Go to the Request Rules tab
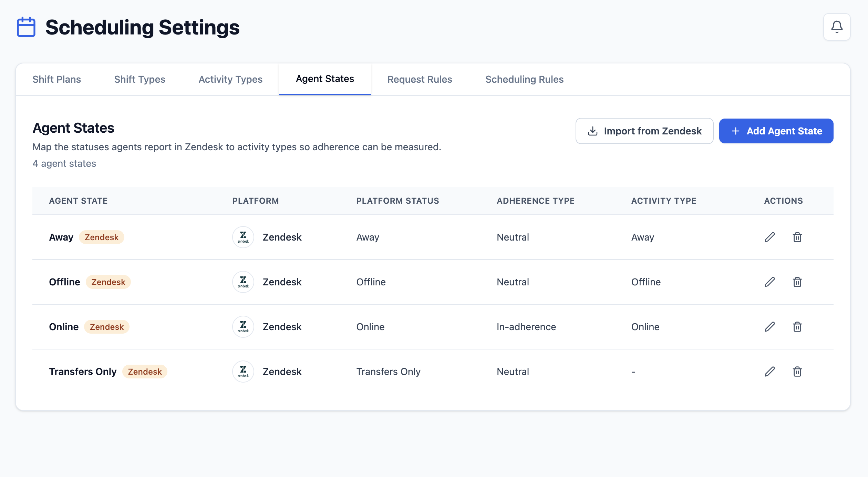This screenshot has width=868, height=477. tap(420, 79)
